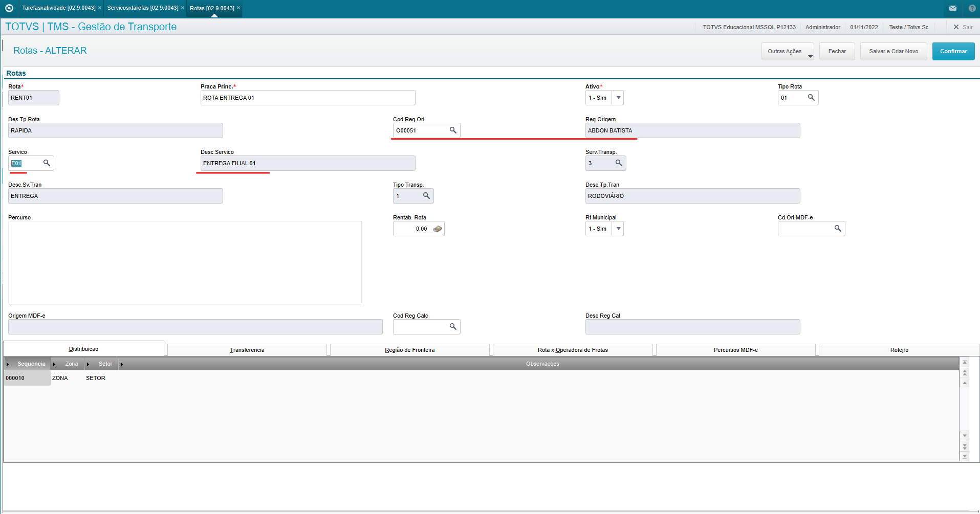Click the Percurso text area
The height and width of the screenshot is (514, 980).
185,262
